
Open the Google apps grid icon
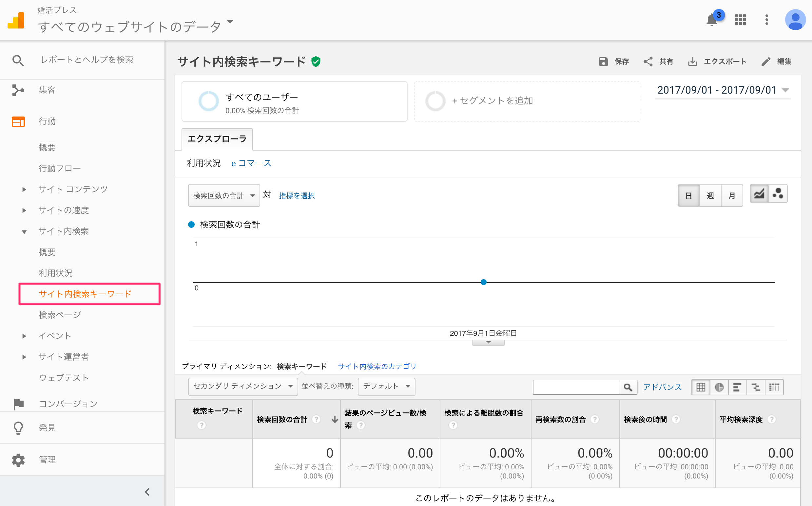pyautogui.click(x=740, y=20)
